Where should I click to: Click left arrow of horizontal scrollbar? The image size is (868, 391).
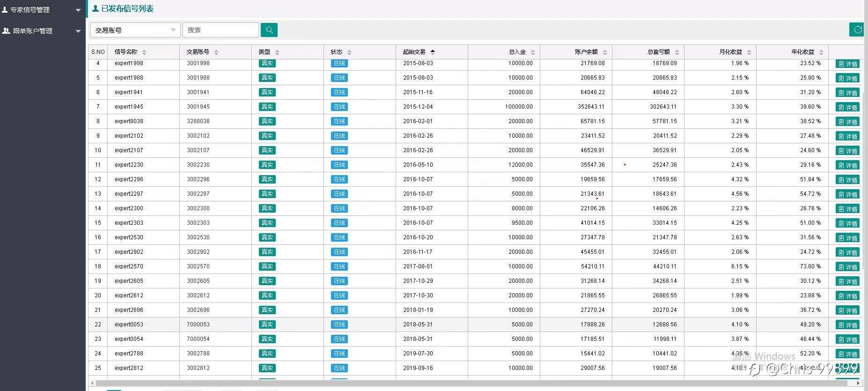pyautogui.click(x=92, y=383)
